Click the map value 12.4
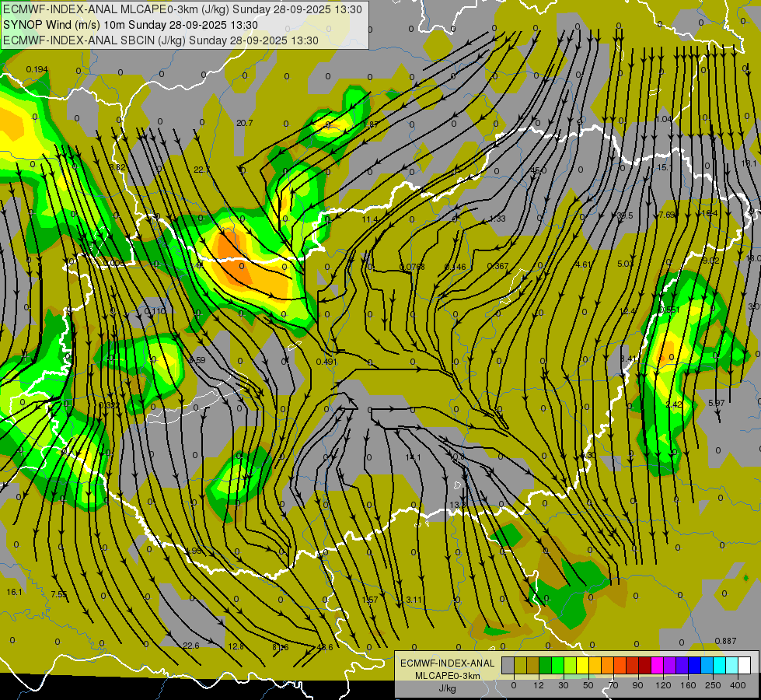 pyautogui.click(x=627, y=311)
